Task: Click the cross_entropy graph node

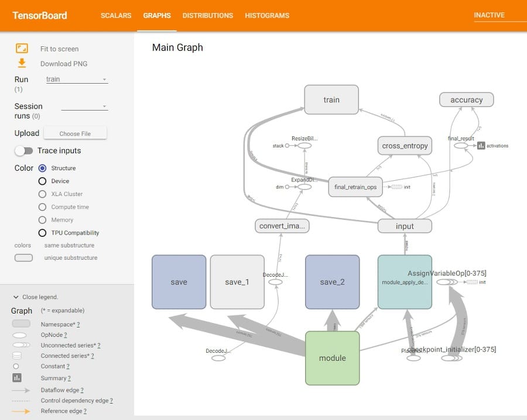Action: (x=405, y=146)
